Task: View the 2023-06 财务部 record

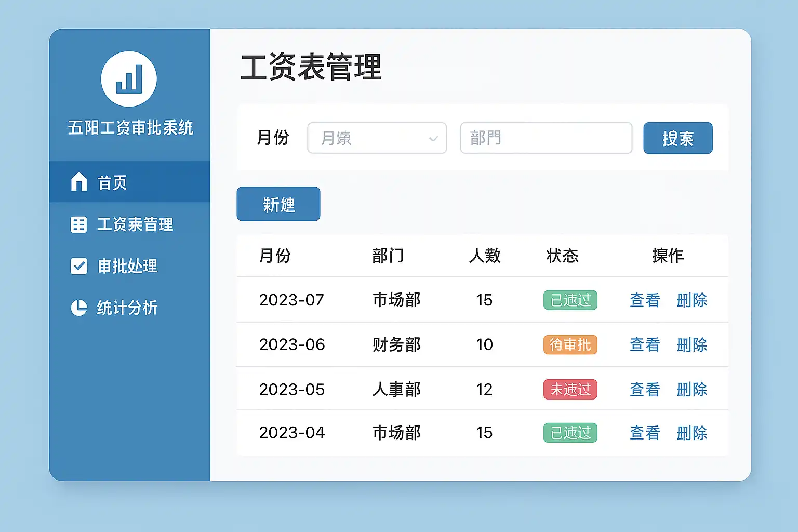Action: (x=645, y=345)
